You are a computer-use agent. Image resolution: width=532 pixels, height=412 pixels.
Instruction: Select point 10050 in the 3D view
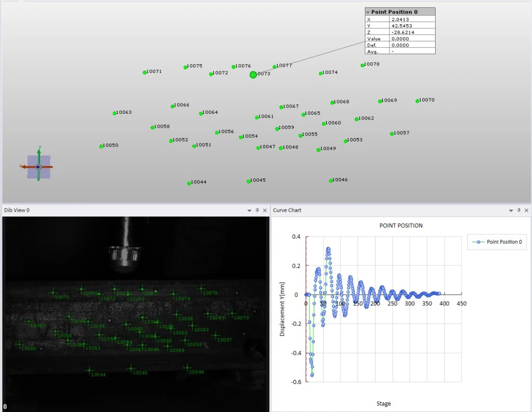pos(101,146)
